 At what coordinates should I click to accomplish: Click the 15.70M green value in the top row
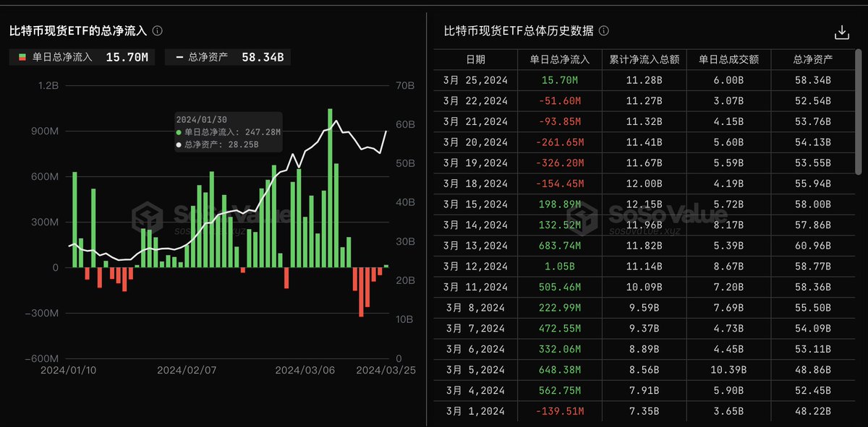pyautogui.click(x=558, y=80)
